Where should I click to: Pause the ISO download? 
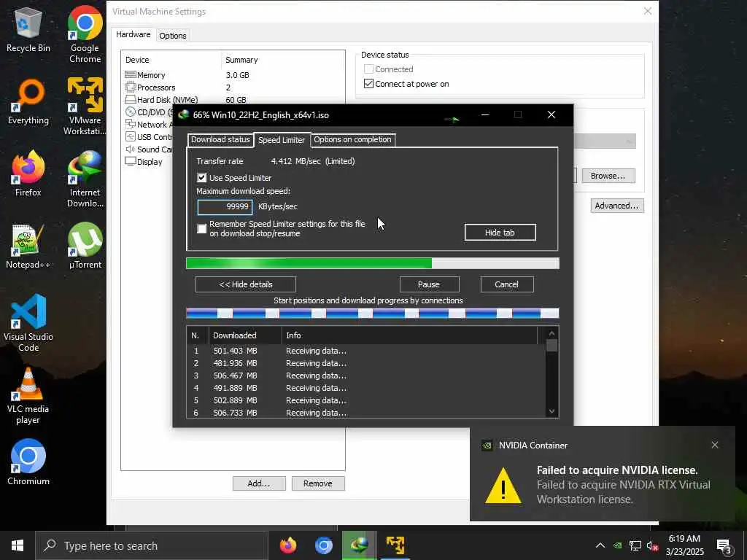pos(429,284)
